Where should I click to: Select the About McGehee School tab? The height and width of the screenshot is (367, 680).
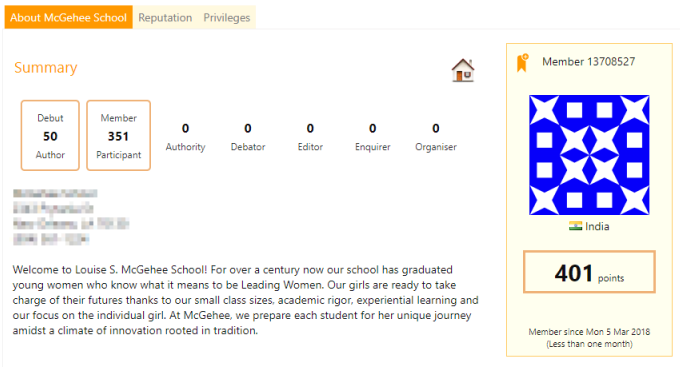click(69, 17)
